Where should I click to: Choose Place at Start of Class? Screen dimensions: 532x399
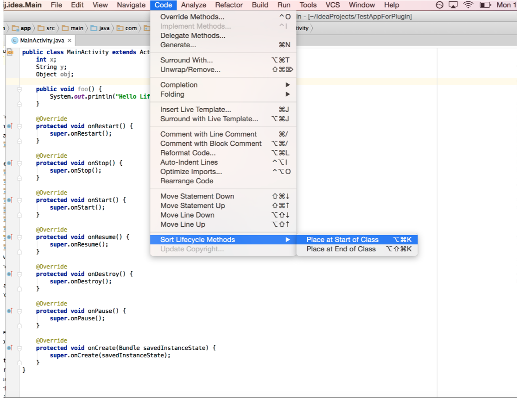[357, 240]
